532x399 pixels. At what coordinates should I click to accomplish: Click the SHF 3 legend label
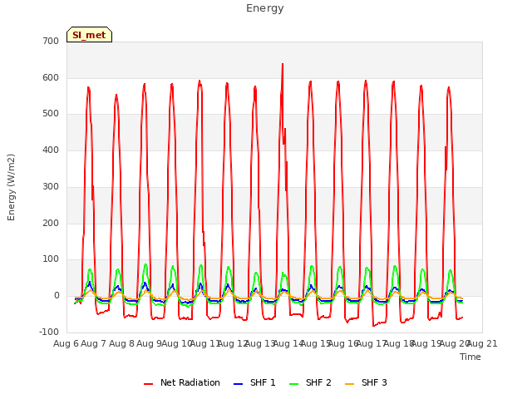click(x=374, y=382)
